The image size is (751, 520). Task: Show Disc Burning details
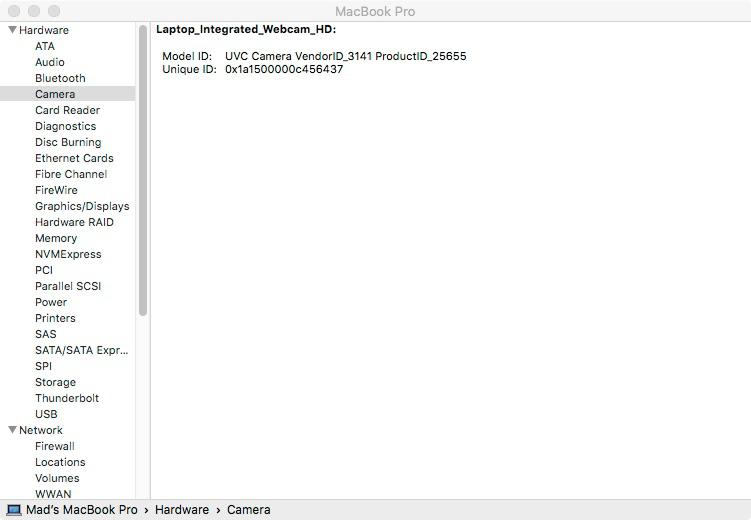coord(68,142)
